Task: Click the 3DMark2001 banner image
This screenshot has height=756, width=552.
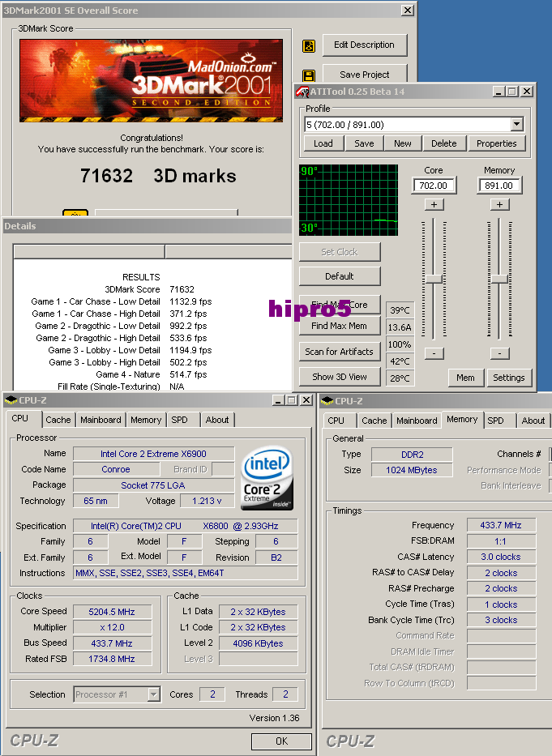Action: (151, 80)
